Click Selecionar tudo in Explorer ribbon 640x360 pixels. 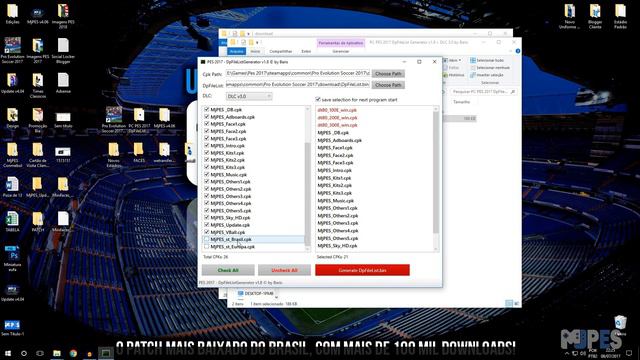click(x=487, y=60)
